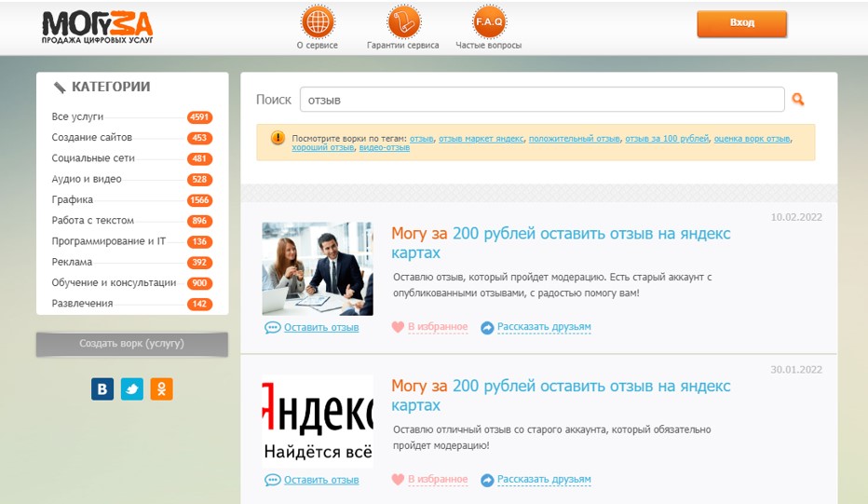Screen dimensions: 868x504
Task: Open the 30.01.2022 listing title about яндекс картах
Action: (x=561, y=395)
